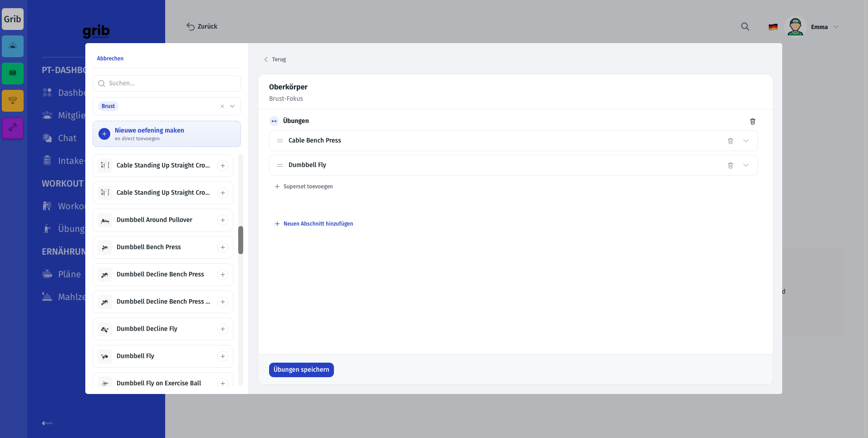Viewport: 868px width, 438px height.
Task: Delete the Cable Bench Press exercise
Action: [x=731, y=141]
